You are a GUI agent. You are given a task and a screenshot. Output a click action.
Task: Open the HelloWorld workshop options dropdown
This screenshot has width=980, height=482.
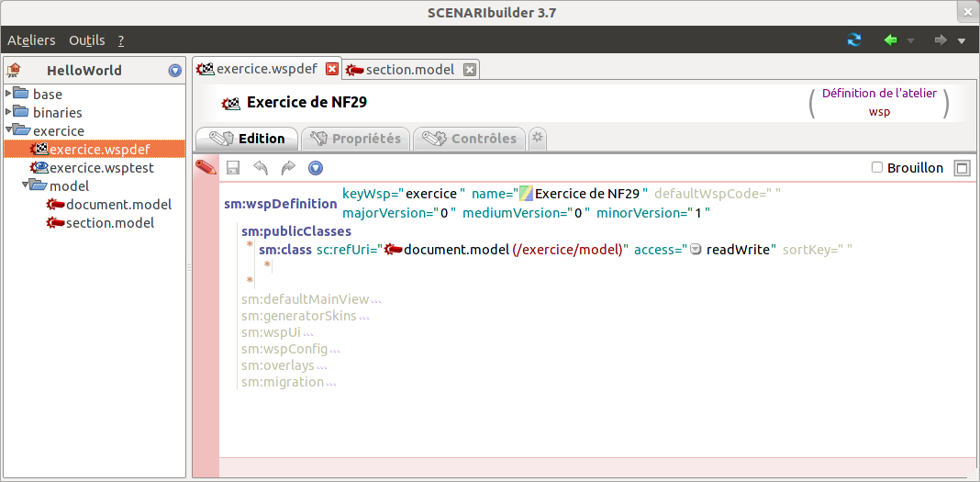tap(175, 71)
